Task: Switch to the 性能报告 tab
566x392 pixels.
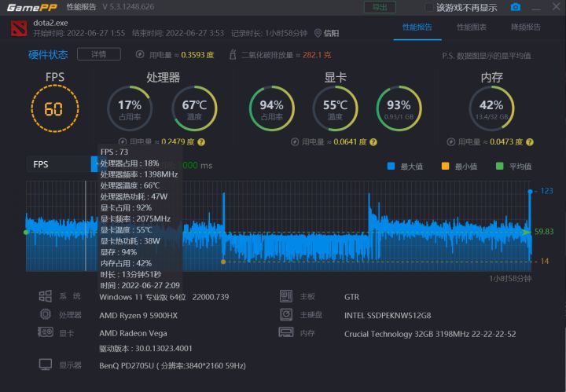Action: tap(417, 27)
